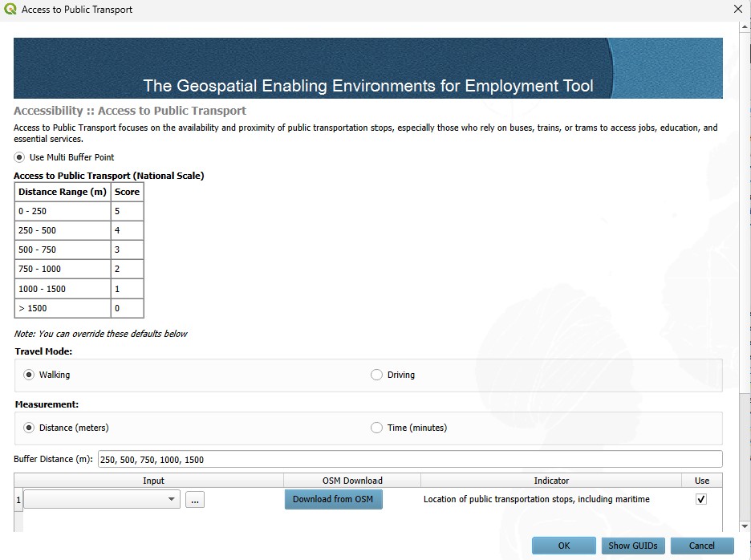This screenshot has width=751, height=560.
Task: Click the 'Buffer Distance (m):' label
Action: click(53, 459)
